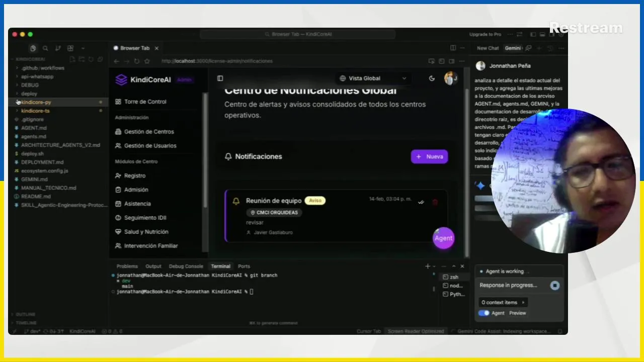This screenshot has height=362, width=644.
Task: Switch to the Output panel tab
Action: coord(153,266)
